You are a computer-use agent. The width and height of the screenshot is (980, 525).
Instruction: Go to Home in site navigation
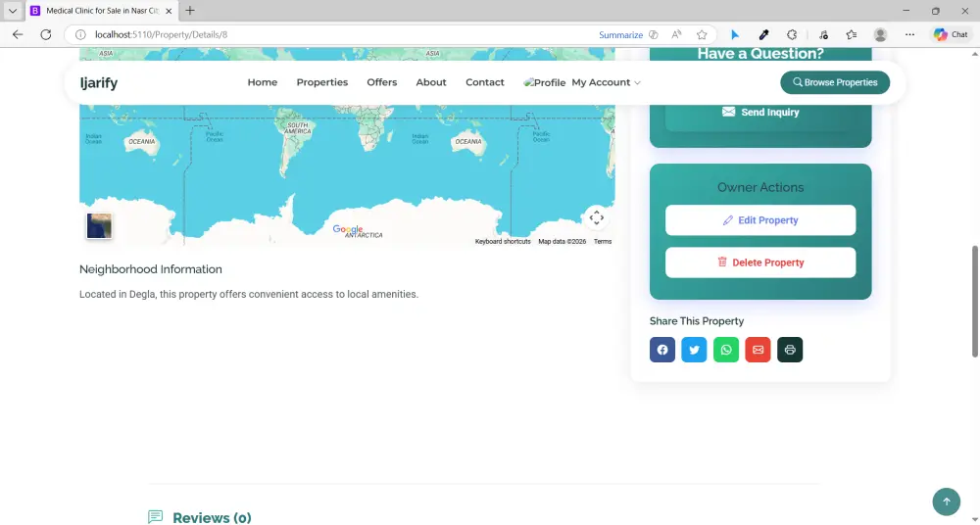coord(263,82)
